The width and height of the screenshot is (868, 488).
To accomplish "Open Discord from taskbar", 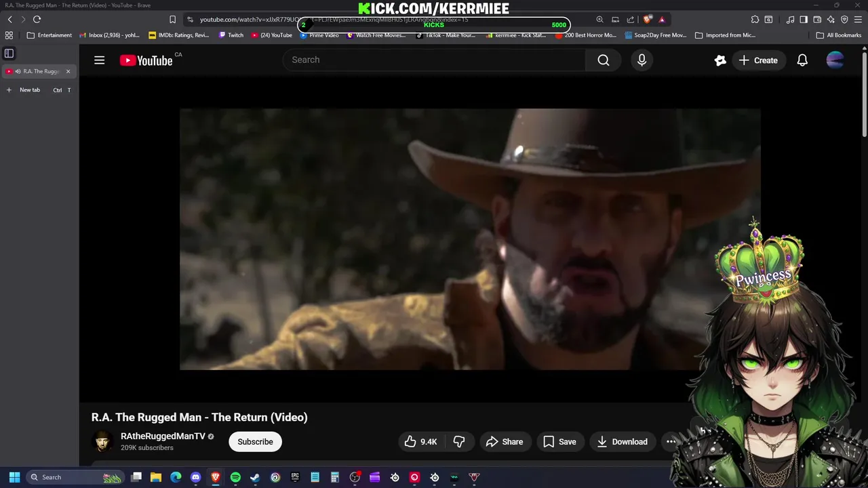I will pyautogui.click(x=196, y=477).
